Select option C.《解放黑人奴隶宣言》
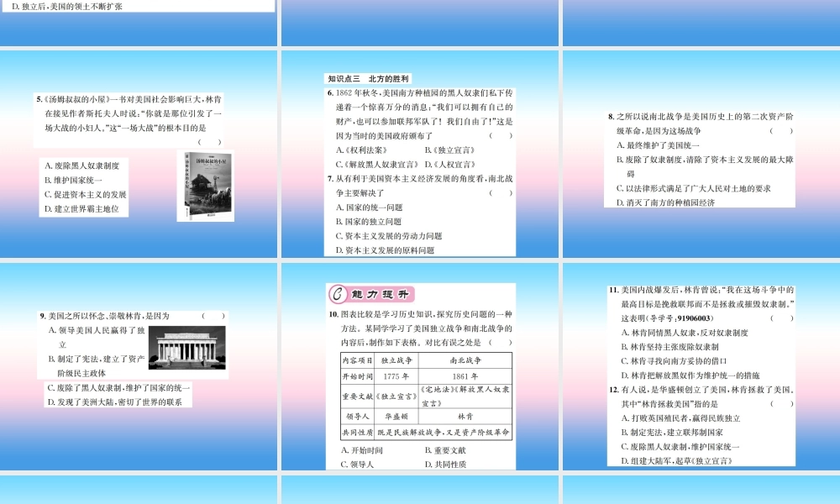This screenshot has height=504, width=840. tap(377, 165)
